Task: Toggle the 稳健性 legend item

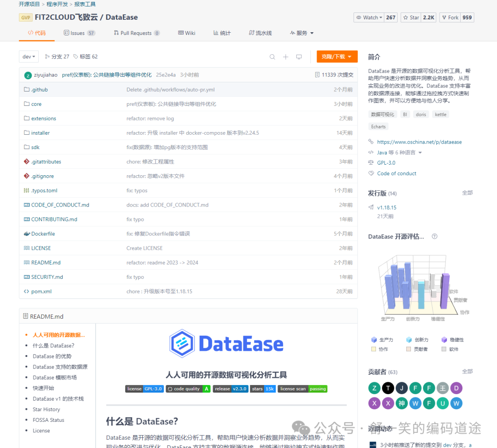Action: pos(452,339)
